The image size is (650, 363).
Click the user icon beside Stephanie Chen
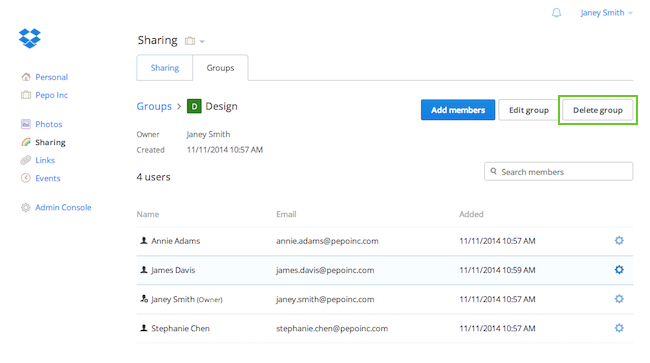144,328
